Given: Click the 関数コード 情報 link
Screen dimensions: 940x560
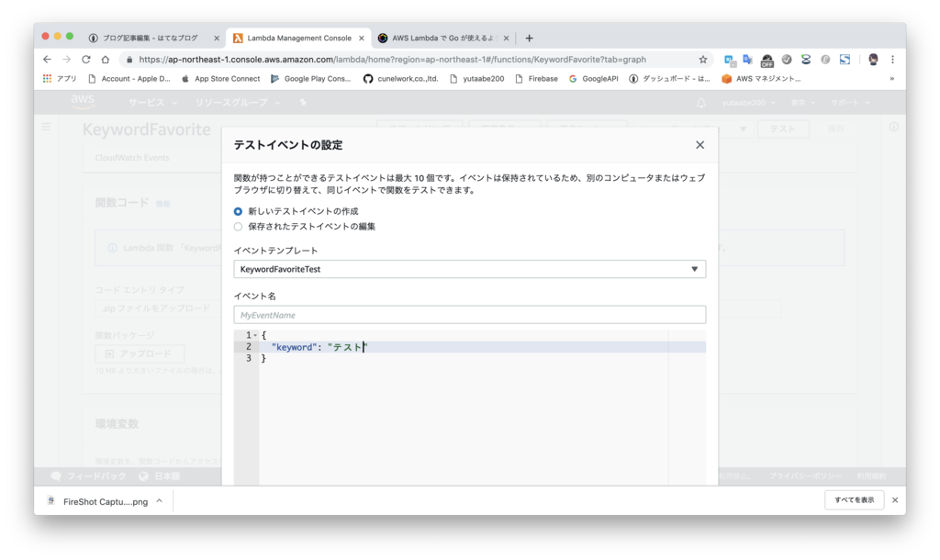Looking at the screenshot, I should pyautogui.click(x=162, y=204).
